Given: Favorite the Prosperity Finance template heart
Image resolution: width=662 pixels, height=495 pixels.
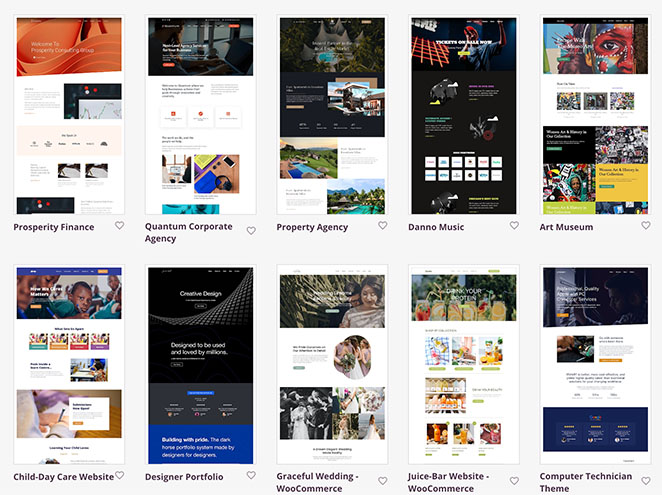Looking at the screenshot, I should [x=119, y=226].
